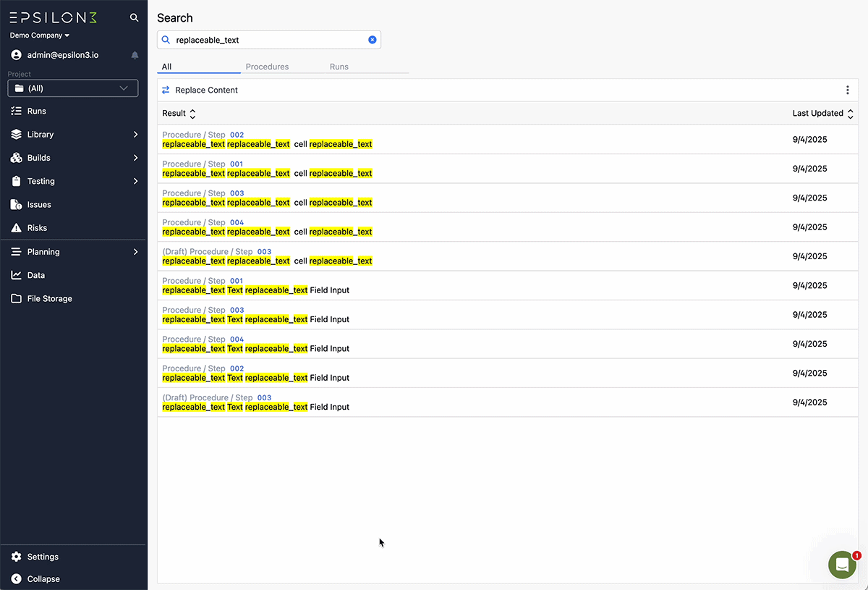Toggle sorting on the Last Updated column
The height and width of the screenshot is (590, 868).
click(x=850, y=113)
